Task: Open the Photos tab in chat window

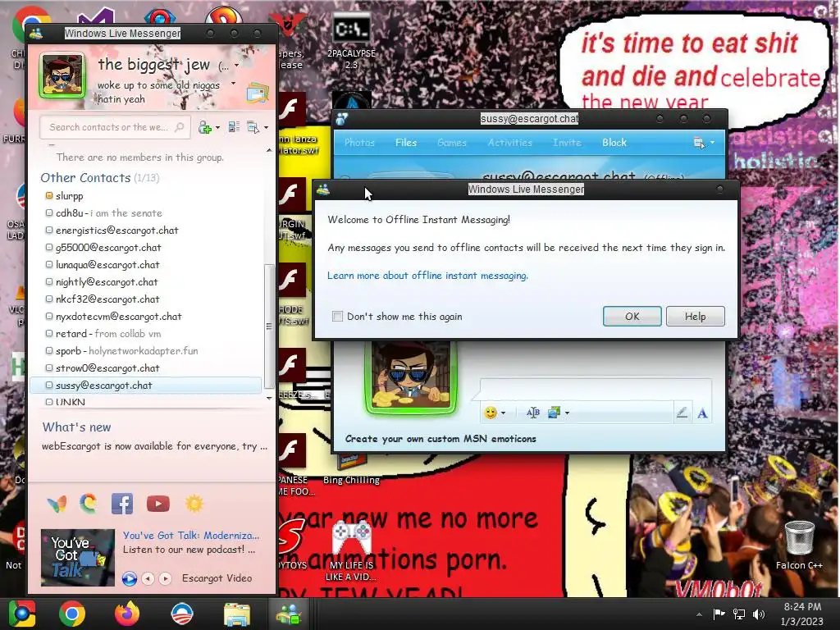Action: 359,143
